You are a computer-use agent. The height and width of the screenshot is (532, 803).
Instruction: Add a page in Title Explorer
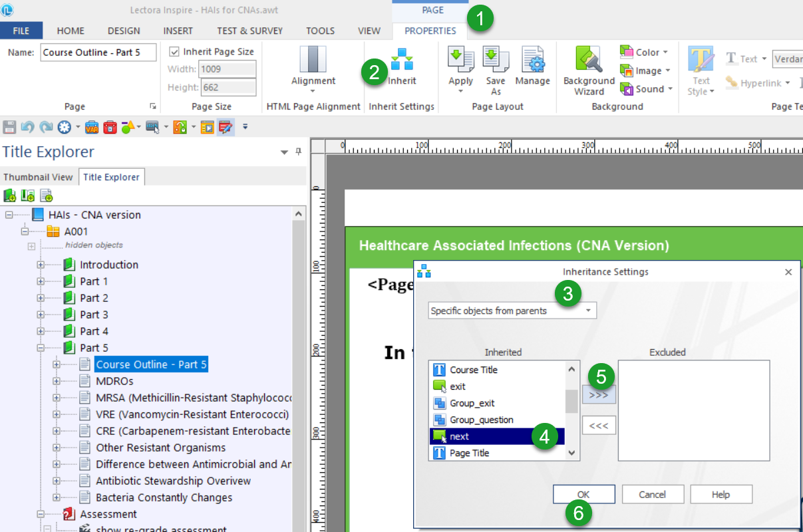click(x=46, y=196)
